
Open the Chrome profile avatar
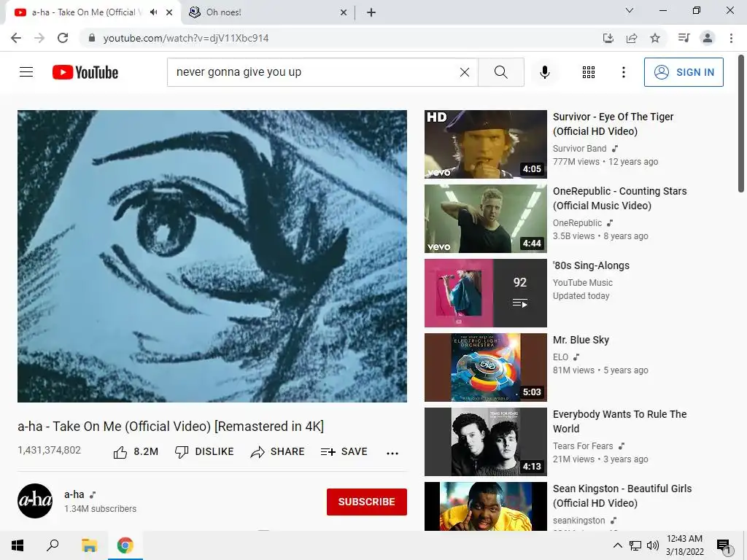coord(708,38)
